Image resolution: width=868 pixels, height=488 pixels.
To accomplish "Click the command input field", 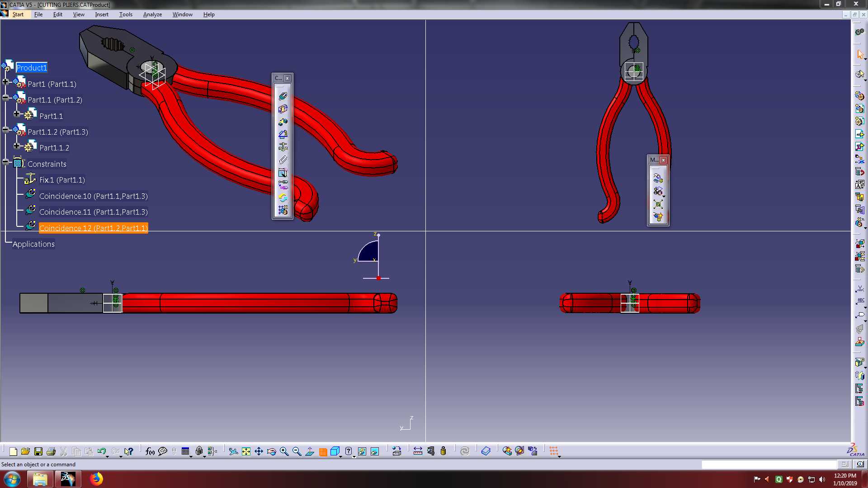I will (x=769, y=465).
